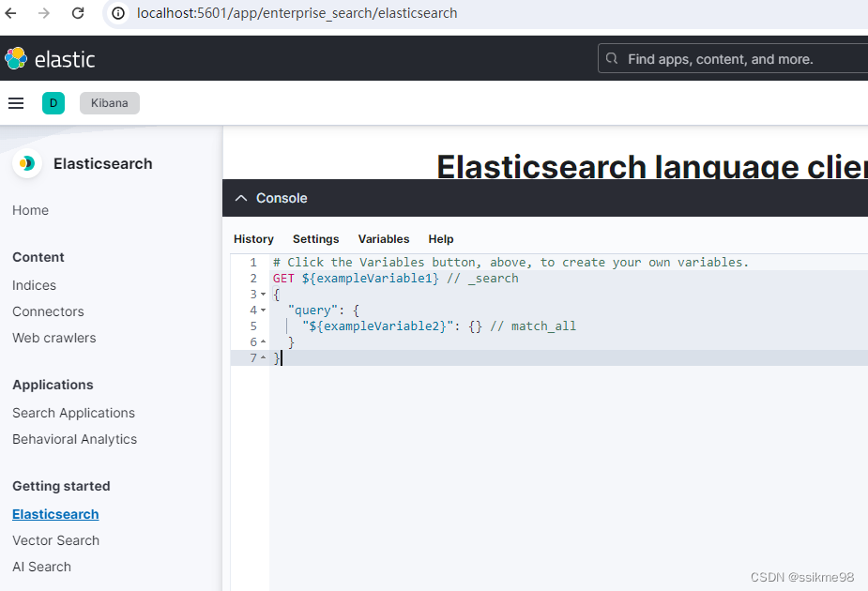
Task: Open the Console Variables tab
Action: click(384, 239)
